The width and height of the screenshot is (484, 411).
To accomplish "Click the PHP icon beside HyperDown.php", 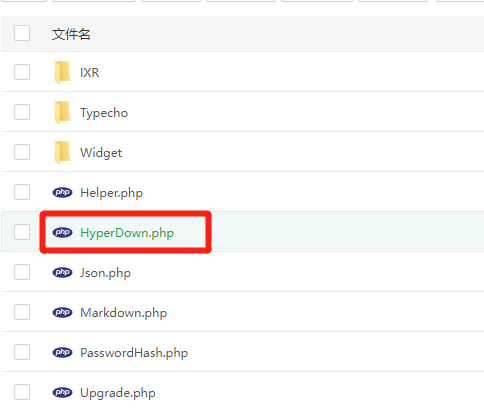I will pyautogui.click(x=62, y=232).
